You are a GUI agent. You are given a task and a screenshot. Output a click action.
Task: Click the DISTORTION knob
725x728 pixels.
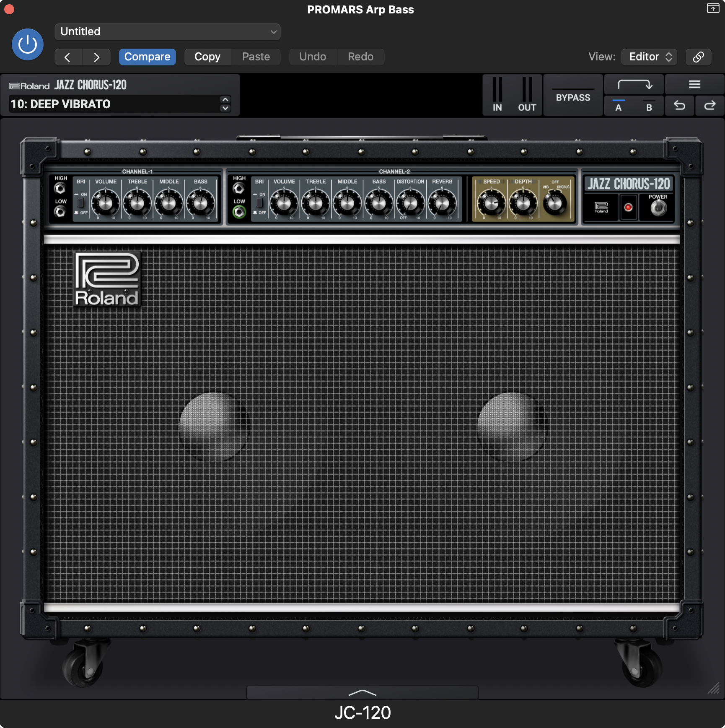pyautogui.click(x=410, y=203)
